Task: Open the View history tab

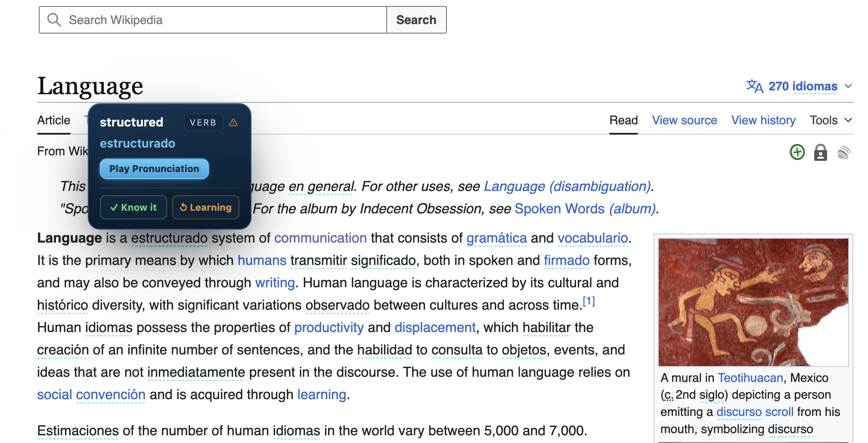Action: pyautogui.click(x=763, y=120)
